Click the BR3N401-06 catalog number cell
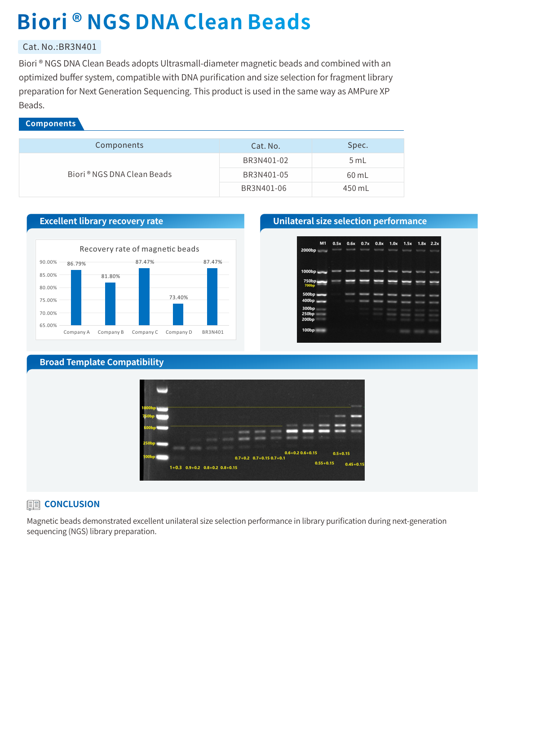This screenshot has width=557, height=756. coord(264,189)
